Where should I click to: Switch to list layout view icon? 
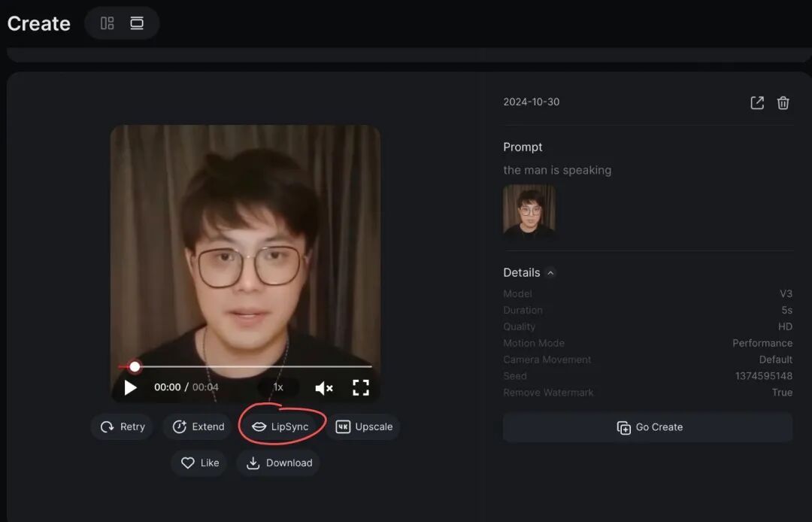pos(137,23)
